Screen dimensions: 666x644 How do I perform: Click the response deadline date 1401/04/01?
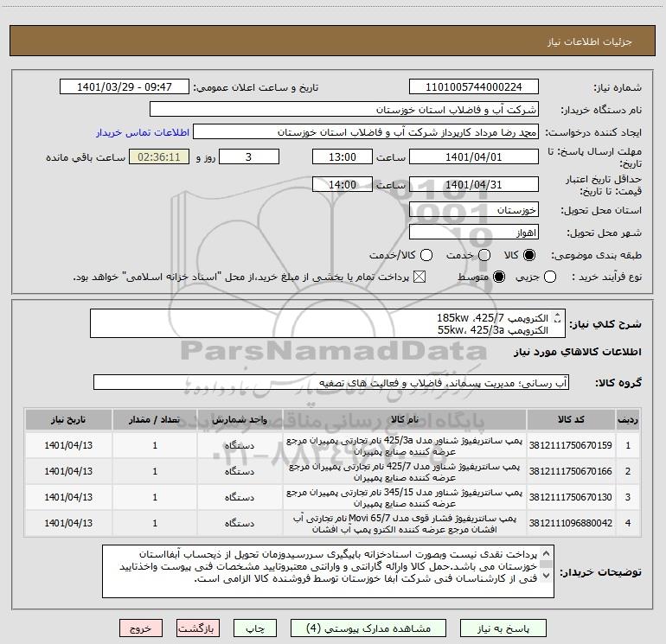474,157
